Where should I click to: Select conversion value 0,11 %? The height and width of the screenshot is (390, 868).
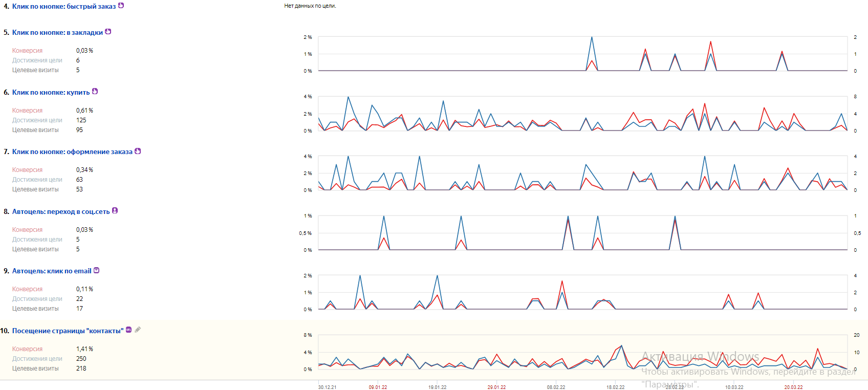[84, 289]
